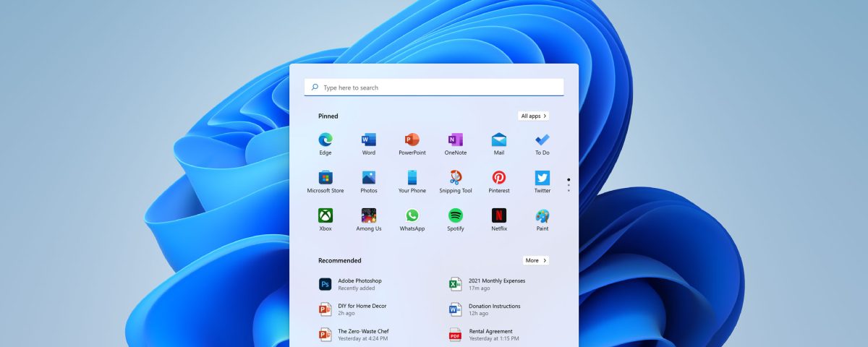The width and height of the screenshot is (868, 347).
Task: Expand More recommended items
Action: click(535, 260)
